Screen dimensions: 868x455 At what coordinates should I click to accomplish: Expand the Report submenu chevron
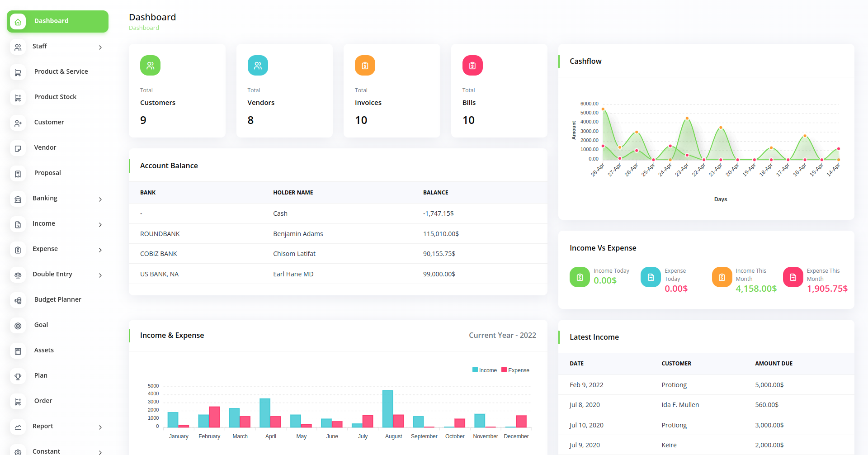100,427
